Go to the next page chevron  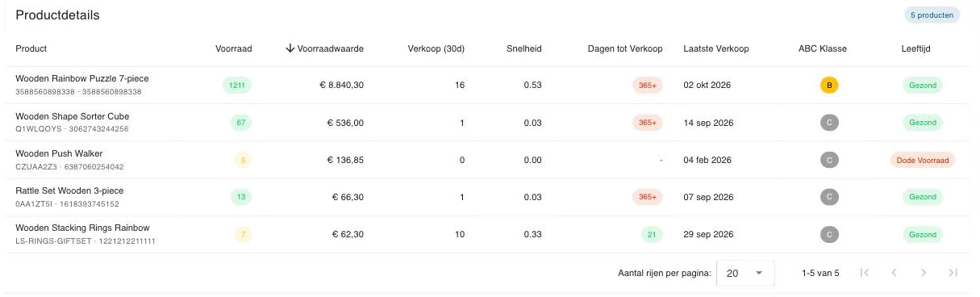tap(924, 273)
